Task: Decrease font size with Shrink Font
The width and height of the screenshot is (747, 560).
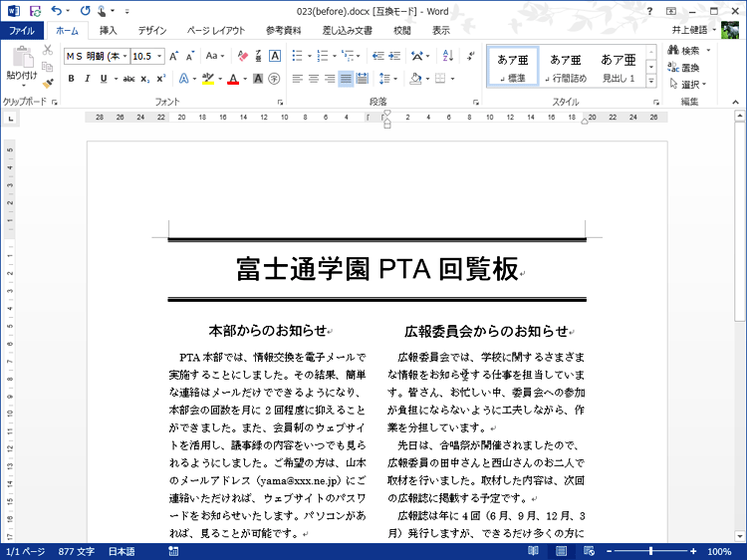Action: [190, 56]
